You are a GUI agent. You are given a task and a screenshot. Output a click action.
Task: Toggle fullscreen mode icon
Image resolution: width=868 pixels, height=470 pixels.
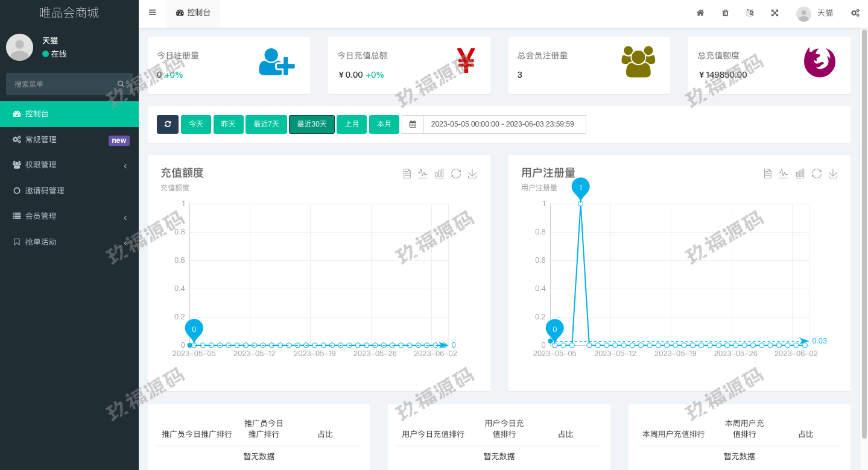(775, 13)
